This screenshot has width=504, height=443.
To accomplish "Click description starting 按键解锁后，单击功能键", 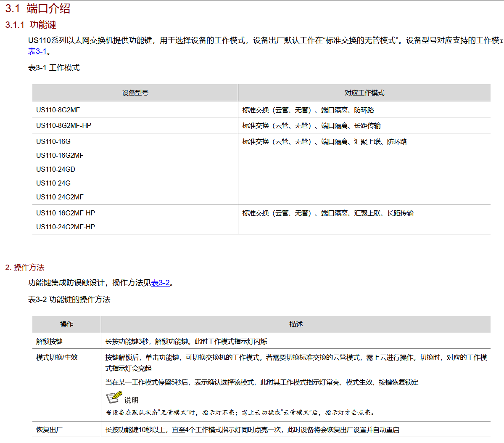I will pyautogui.click(x=296, y=363).
